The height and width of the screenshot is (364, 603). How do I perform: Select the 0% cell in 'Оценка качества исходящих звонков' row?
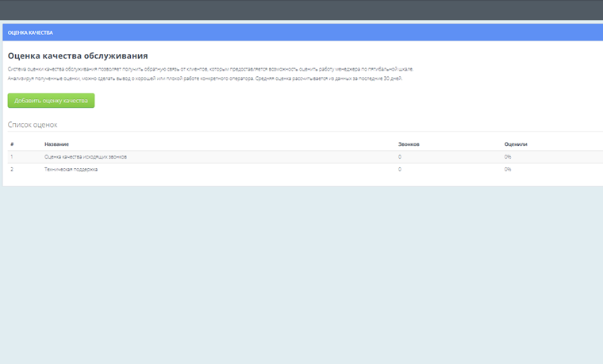click(508, 157)
